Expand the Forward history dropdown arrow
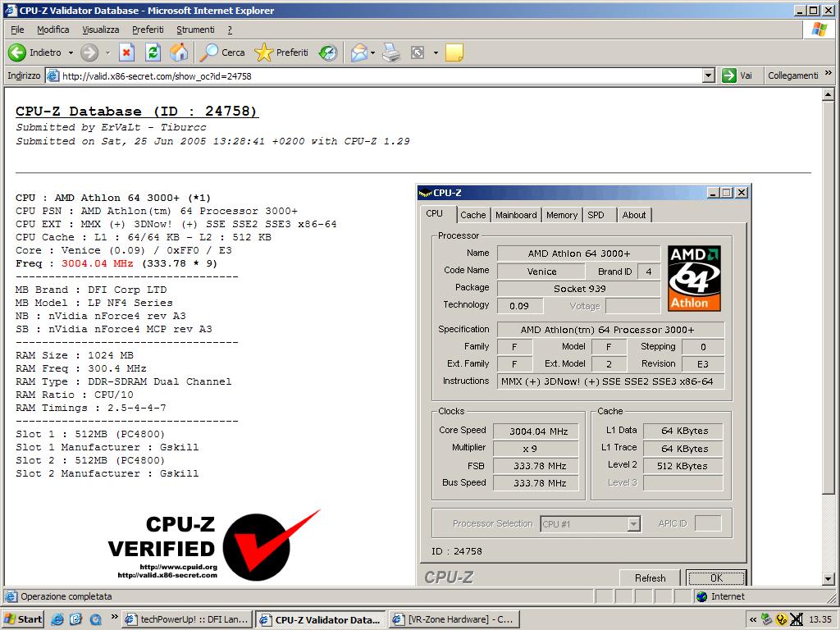Viewport: 840px width, 630px height. [107, 53]
